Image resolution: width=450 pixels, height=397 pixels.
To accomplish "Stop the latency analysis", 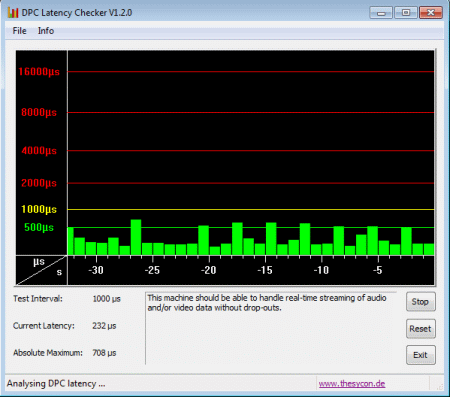I will 420,302.
